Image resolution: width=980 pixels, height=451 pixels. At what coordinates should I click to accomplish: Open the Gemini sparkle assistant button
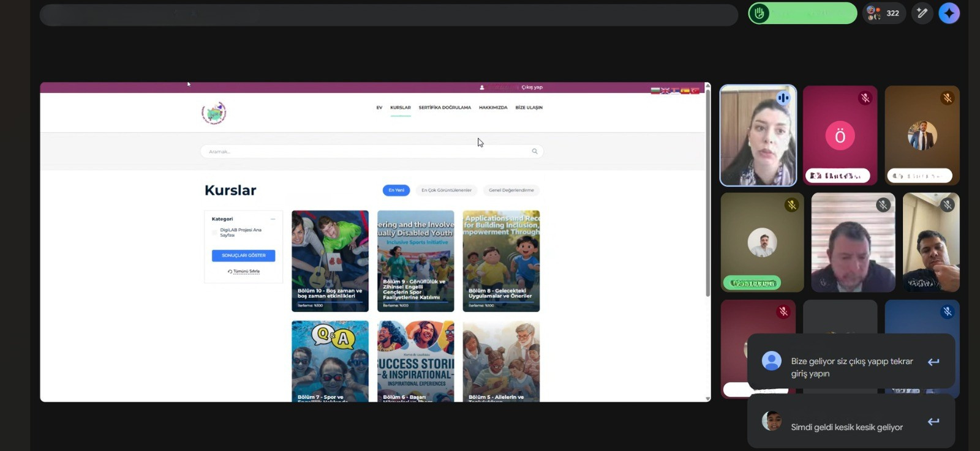point(949,13)
